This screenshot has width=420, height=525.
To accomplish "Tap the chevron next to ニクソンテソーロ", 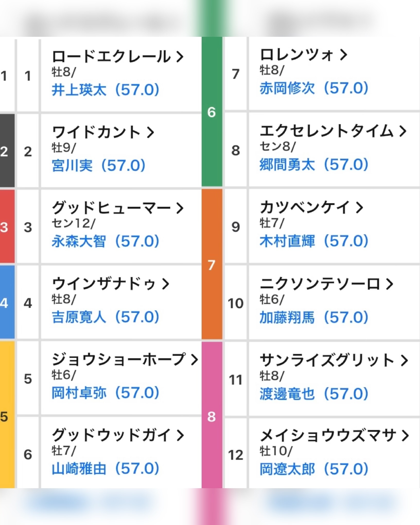I will 389,284.
